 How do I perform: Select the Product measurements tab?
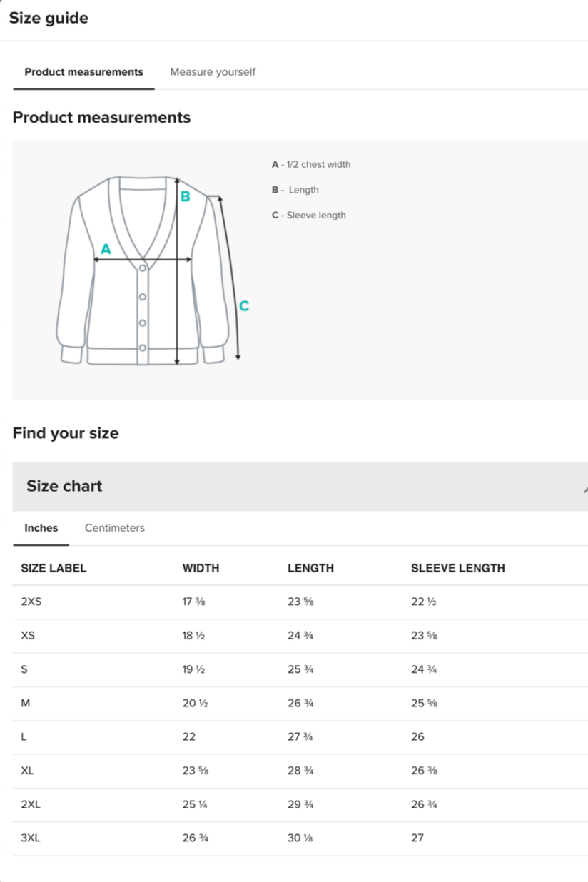pos(83,72)
